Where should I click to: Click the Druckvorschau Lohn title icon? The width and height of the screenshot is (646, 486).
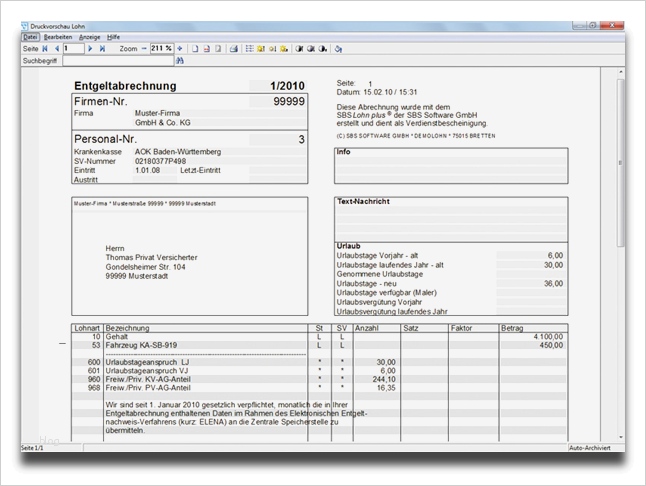[x=25, y=26]
